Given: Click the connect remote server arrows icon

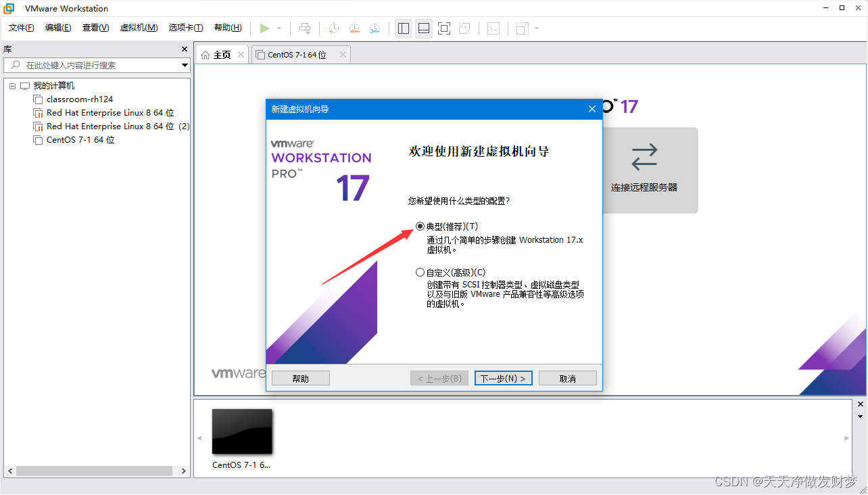Looking at the screenshot, I should (x=644, y=156).
